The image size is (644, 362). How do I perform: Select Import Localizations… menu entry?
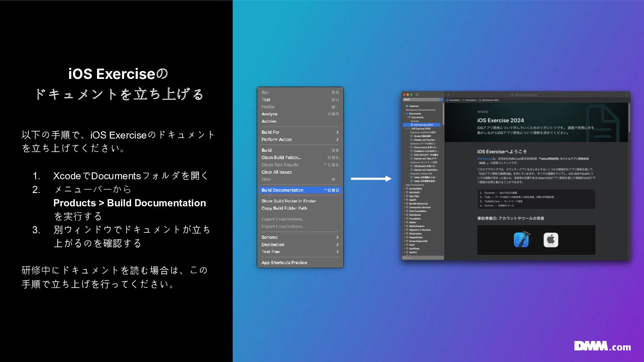(300, 226)
